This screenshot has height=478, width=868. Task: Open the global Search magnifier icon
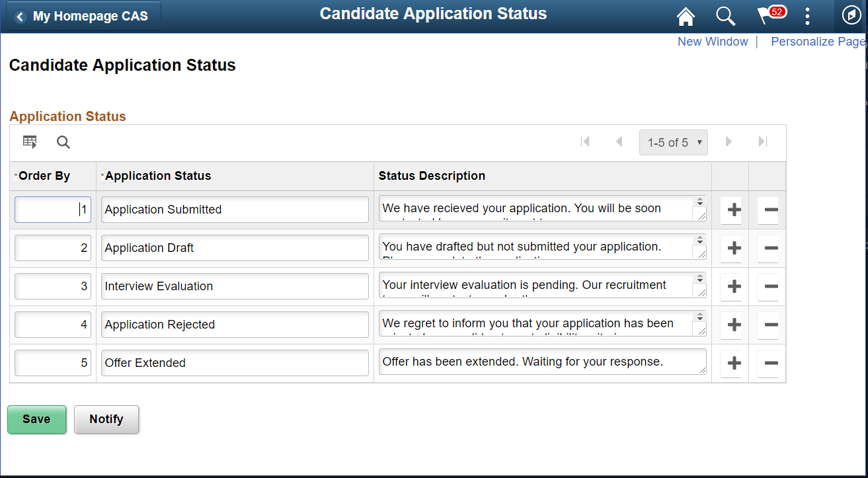click(725, 16)
